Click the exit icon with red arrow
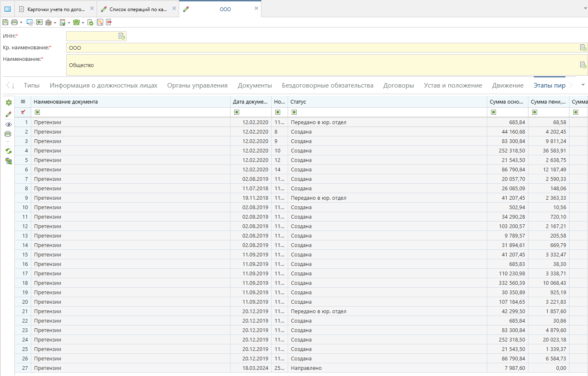The width and height of the screenshot is (588, 376). [x=109, y=22]
